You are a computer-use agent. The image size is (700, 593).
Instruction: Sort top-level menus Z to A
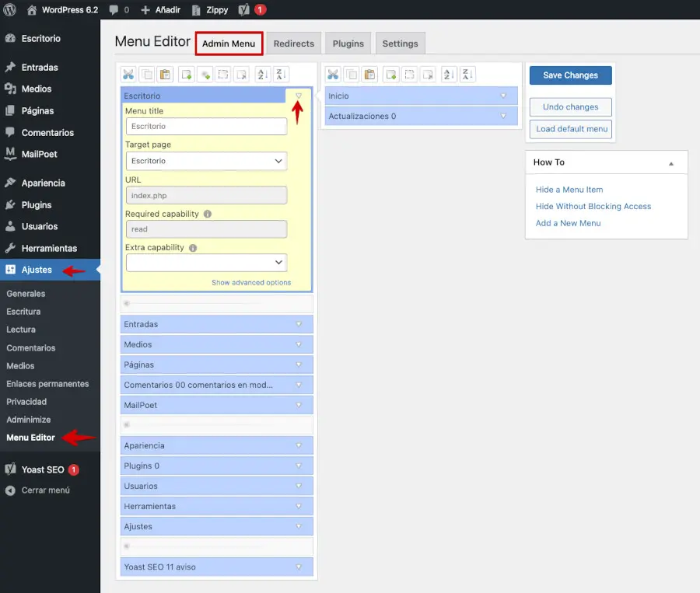[282, 75]
